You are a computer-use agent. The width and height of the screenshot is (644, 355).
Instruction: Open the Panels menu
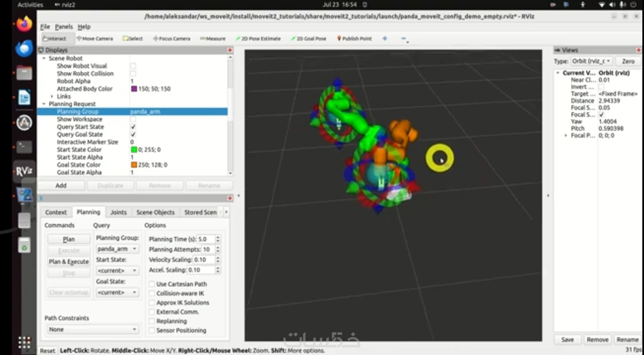[x=64, y=27]
